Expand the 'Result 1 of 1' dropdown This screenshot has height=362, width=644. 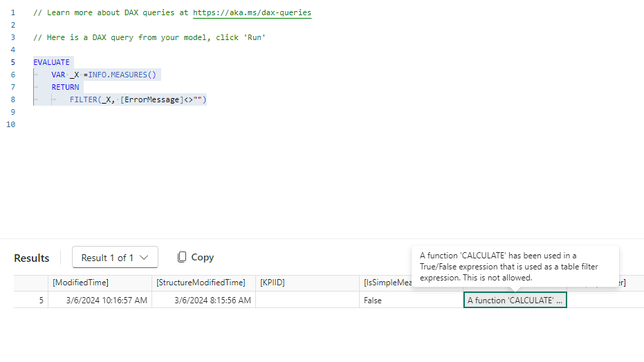(115, 258)
